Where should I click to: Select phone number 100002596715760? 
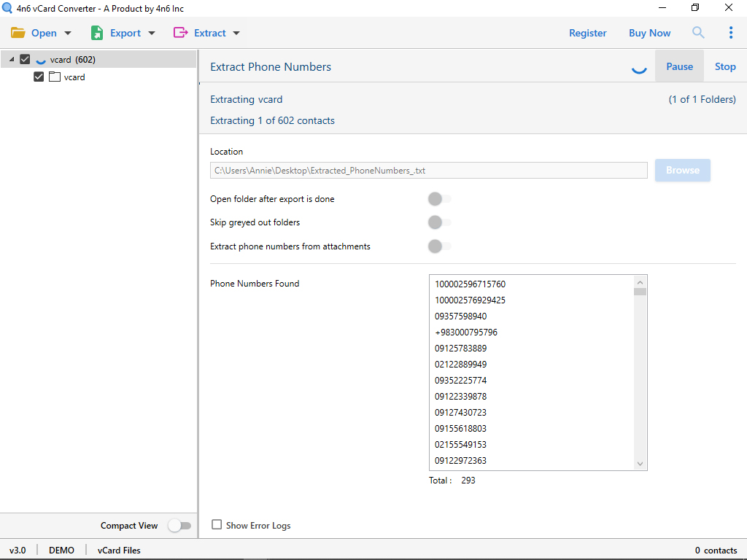[x=471, y=284]
